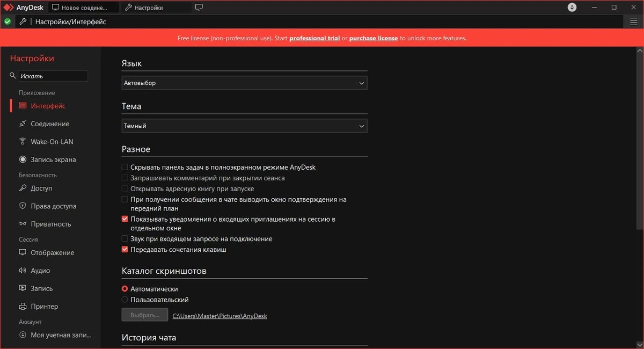Screen dimensions: 644x349
Task: Click the Каталог скриншотов heading
Action: tap(164, 271)
